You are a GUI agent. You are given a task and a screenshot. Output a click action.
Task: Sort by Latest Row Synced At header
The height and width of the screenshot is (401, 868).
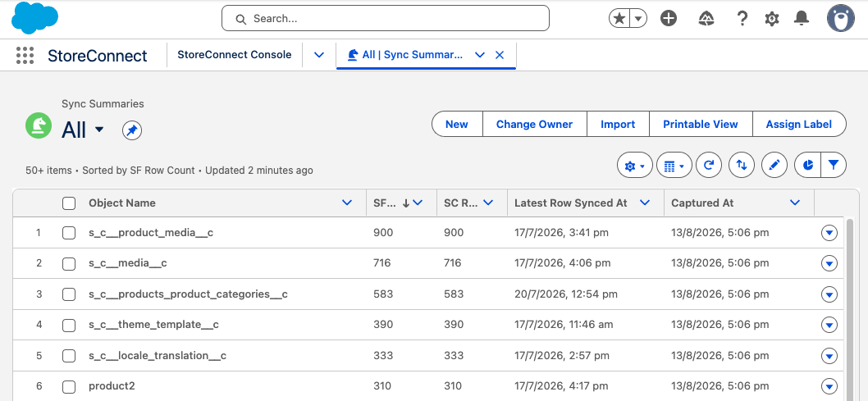[x=571, y=203]
